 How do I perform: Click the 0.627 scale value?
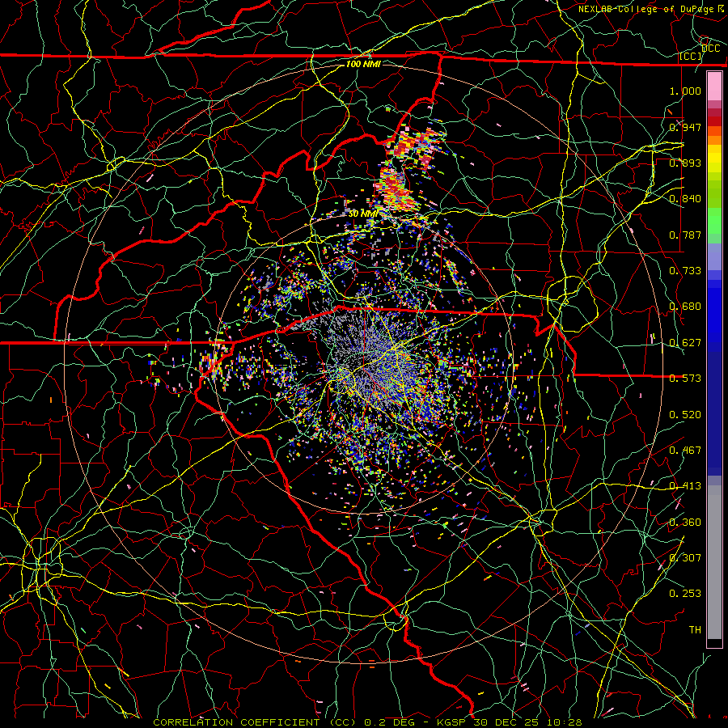[x=685, y=343]
